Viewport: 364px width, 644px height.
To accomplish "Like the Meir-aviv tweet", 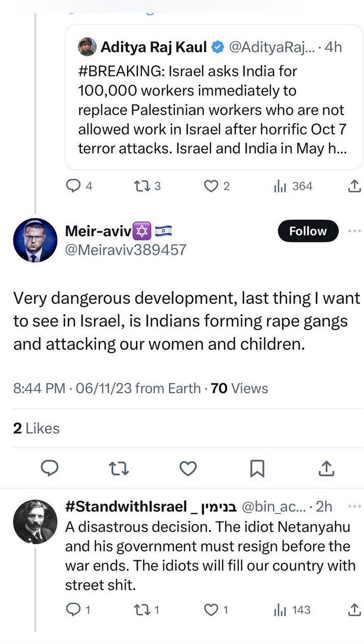I will (187, 469).
